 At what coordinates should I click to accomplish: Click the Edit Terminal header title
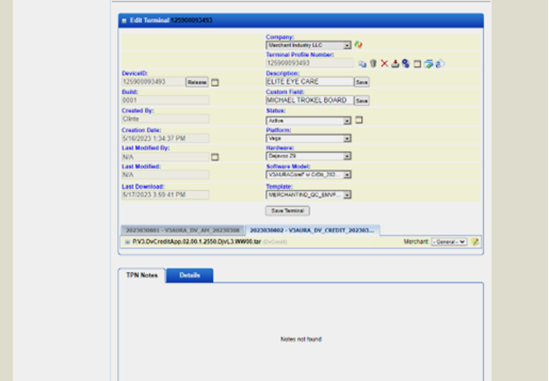pos(171,20)
